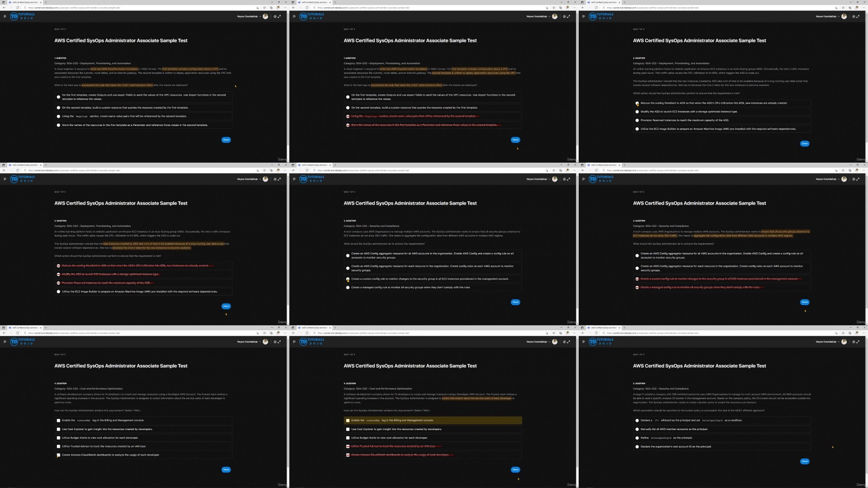
Task: Click Check in Q2 window with crossed-out options
Action: coord(226,307)
